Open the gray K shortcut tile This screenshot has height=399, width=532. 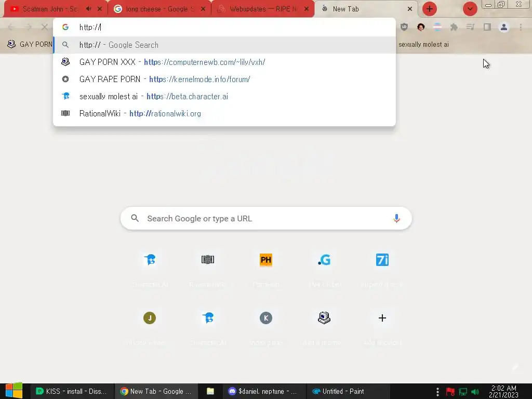tap(266, 318)
